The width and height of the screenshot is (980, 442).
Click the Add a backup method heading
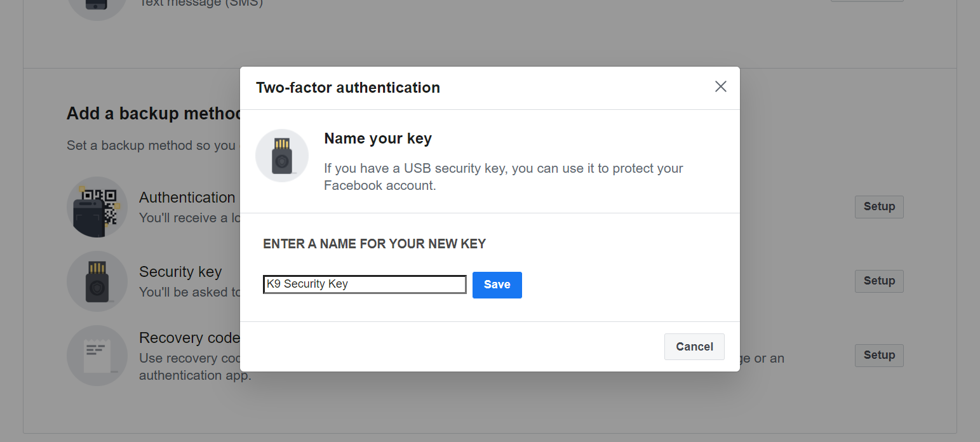pos(153,114)
